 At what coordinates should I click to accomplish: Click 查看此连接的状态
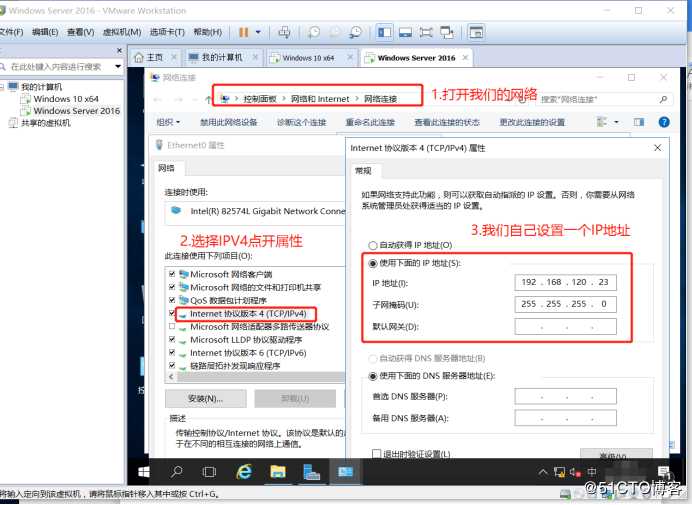(x=447, y=122)
